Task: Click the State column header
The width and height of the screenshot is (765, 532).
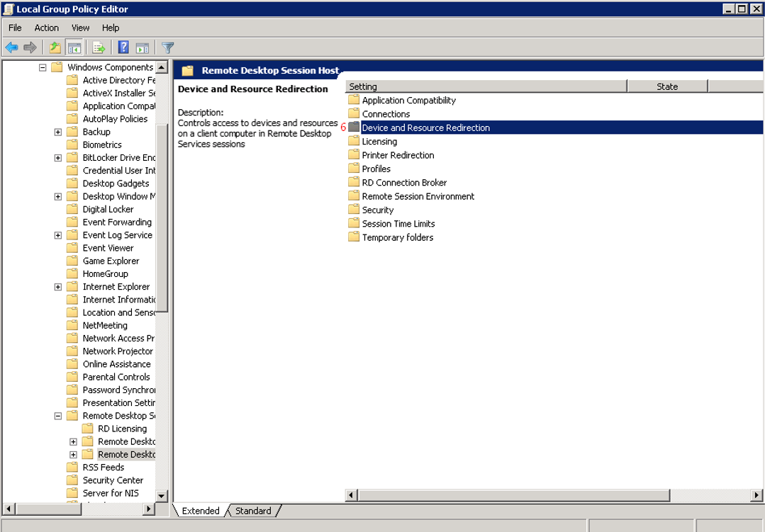Action: click(666, 86)
